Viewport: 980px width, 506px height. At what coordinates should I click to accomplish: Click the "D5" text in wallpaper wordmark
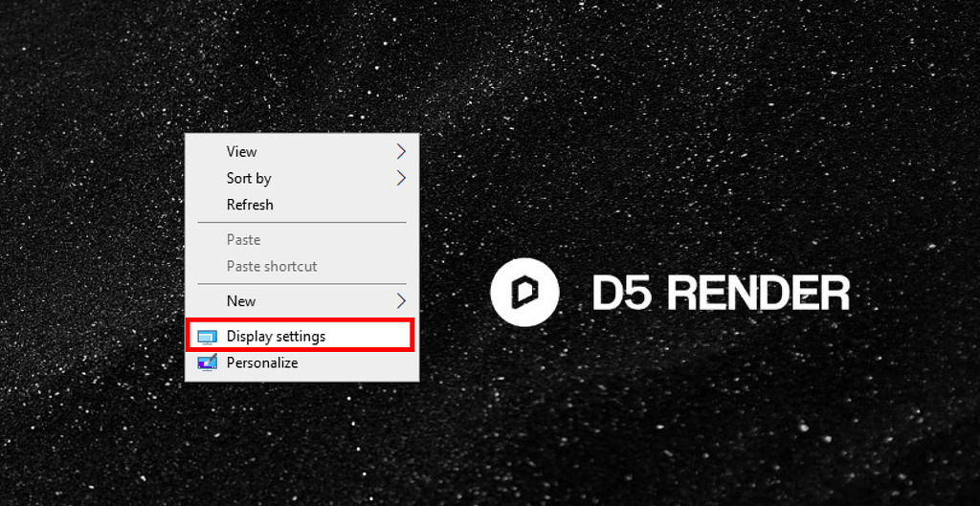click(622, 293)
